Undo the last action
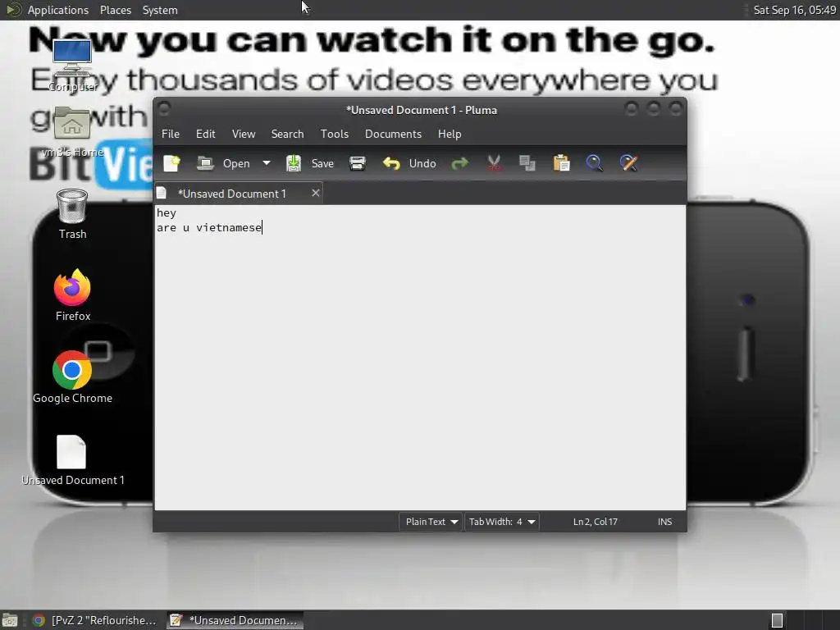 [x=409, y=163]
